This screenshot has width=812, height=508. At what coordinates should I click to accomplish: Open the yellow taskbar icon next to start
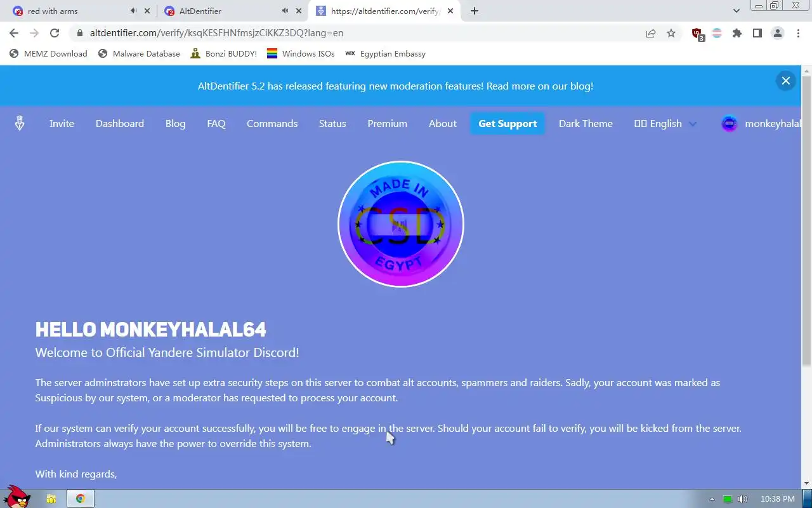51,499
